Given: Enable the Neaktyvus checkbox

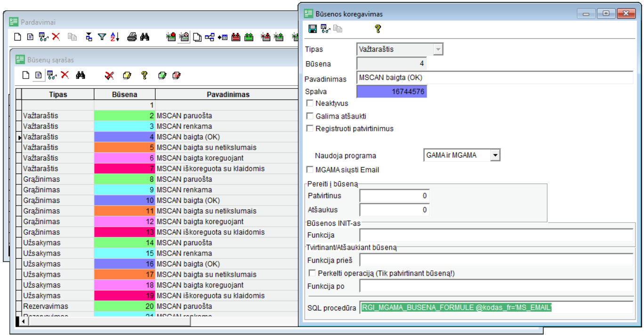Looking at the screenshot, I should (x=310, y=103).
